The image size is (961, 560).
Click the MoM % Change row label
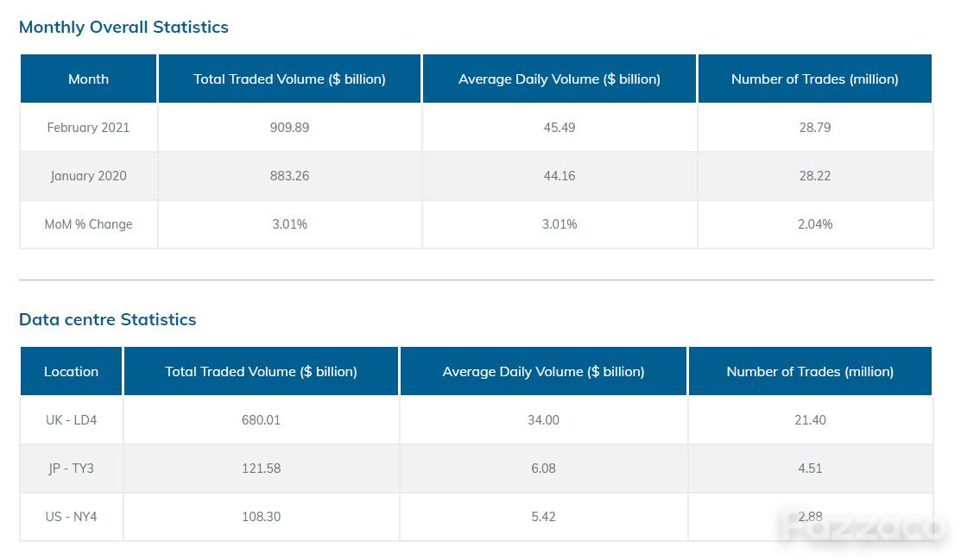(x=88, y=224)
